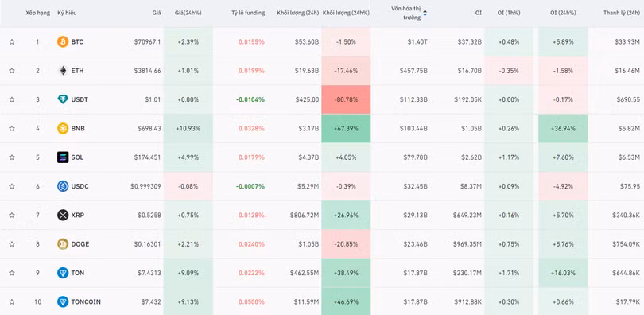644x315 pixels.
Task: Sort by Khối lượng (24h) header
Action: pos(298,13)
